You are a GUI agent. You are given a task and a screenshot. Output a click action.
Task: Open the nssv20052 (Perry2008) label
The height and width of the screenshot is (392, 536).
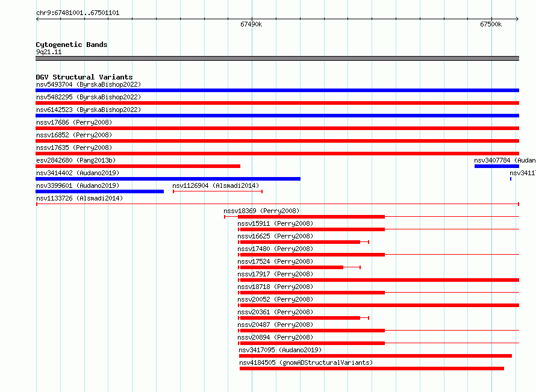[275, 299]
